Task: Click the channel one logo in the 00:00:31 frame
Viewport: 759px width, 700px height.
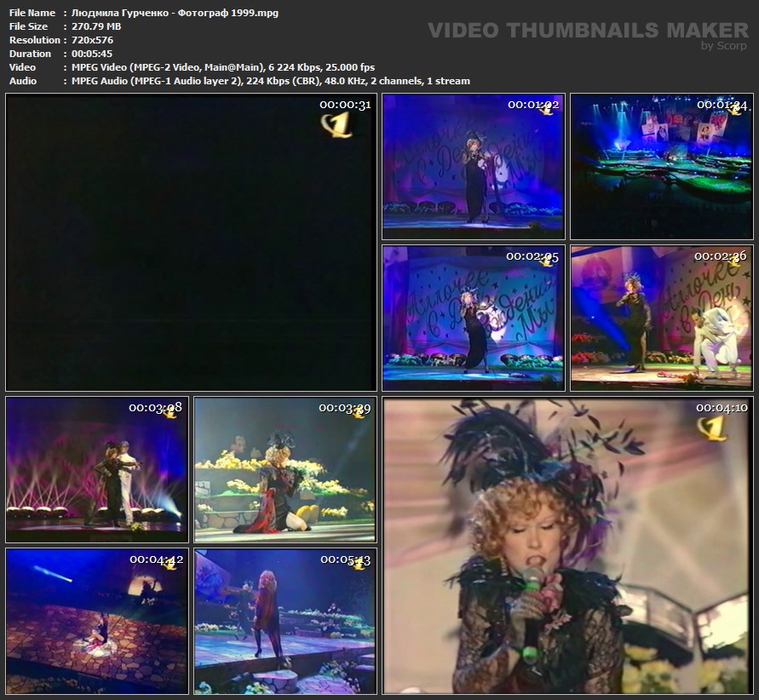Action: [336, 125]
